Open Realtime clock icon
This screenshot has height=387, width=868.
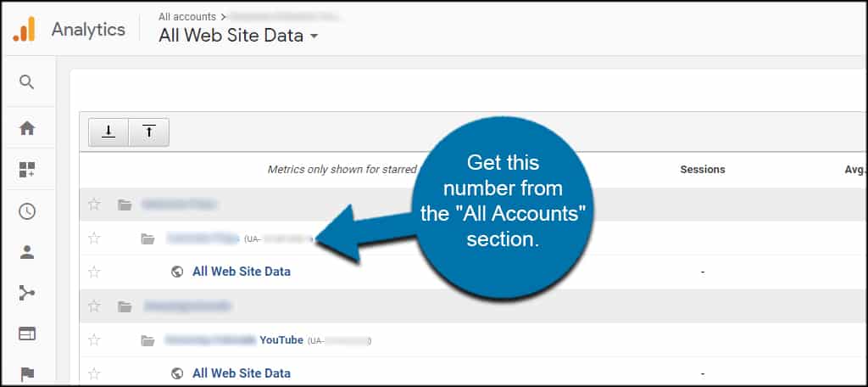coord(26,211)
